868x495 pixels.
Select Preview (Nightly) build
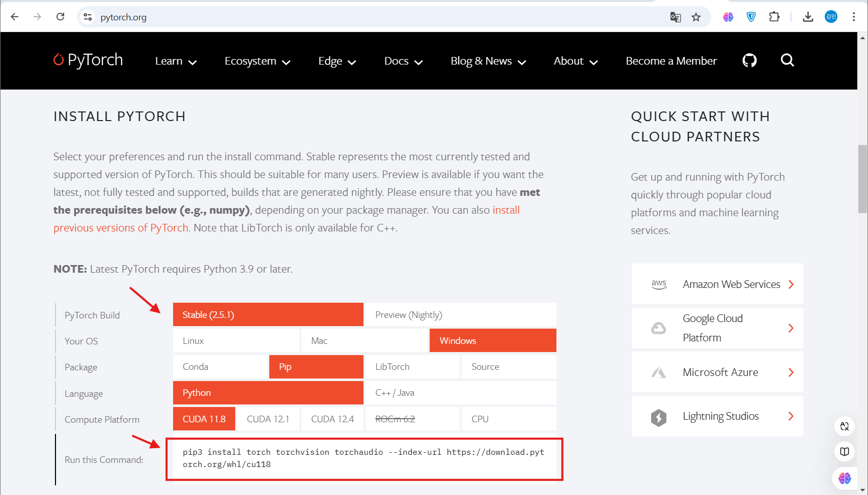pos(461,314)
